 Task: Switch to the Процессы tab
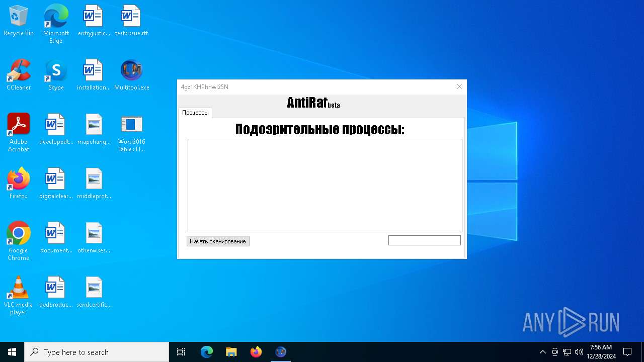pos(195,113)
